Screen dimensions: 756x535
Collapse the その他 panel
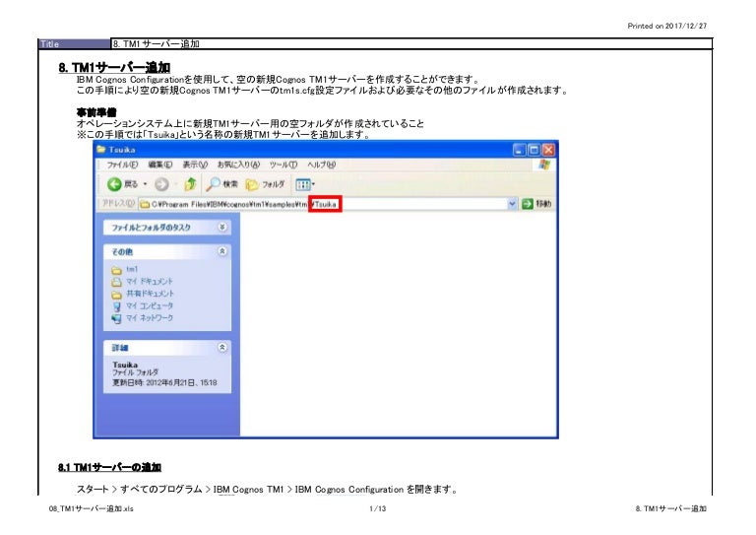click(x=221, y=251)
